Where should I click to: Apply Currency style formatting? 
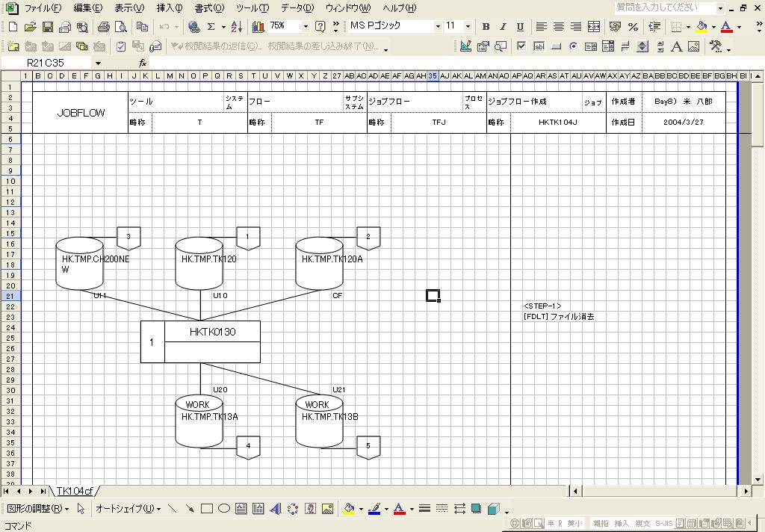(x=616, y=26)
